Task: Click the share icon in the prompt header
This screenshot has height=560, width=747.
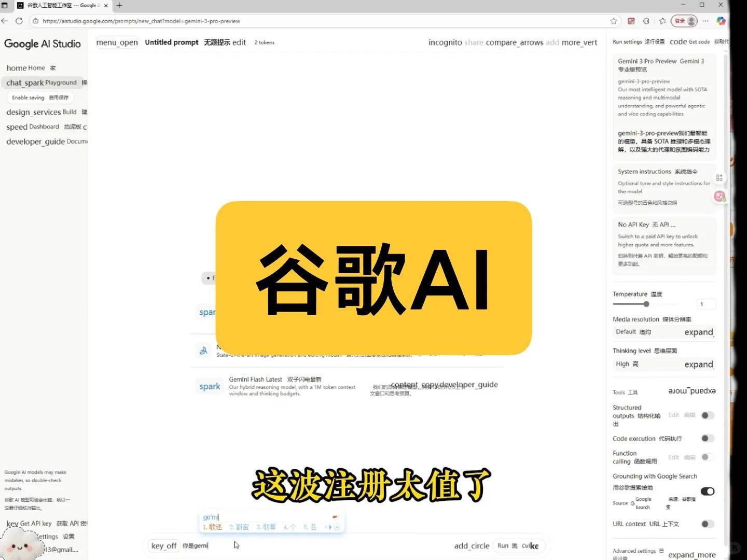Action: point(474,43)
